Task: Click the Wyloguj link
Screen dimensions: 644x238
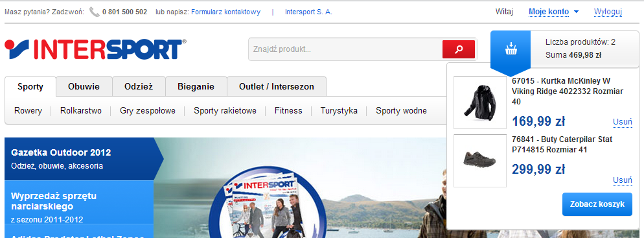Action: click(x=608, y=12)
